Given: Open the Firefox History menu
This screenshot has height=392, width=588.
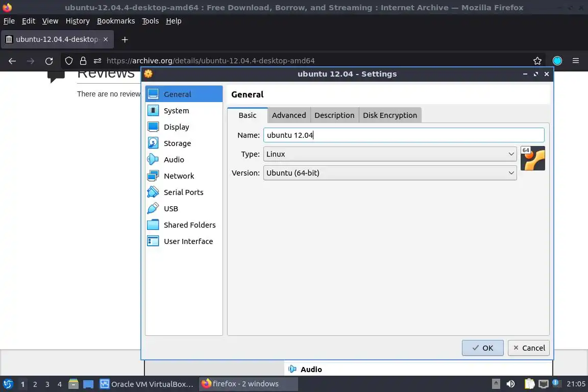Looking at the screenshot, I should pos(78,21).
